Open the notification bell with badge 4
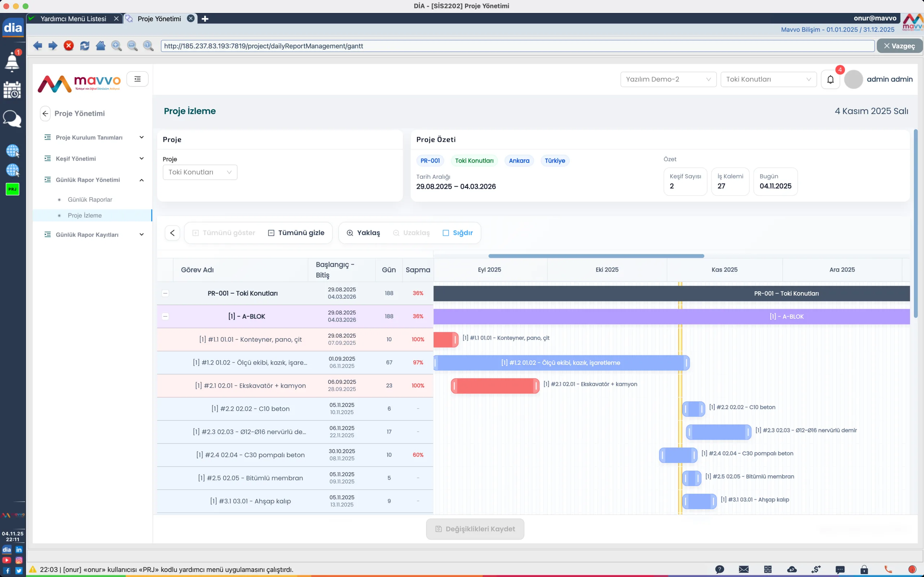The width and height of the screenshot is (924, 577). [x=830, y=79]
